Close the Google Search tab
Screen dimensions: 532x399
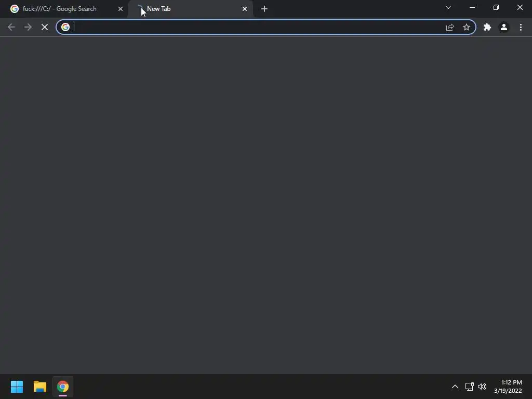(121, 9)
